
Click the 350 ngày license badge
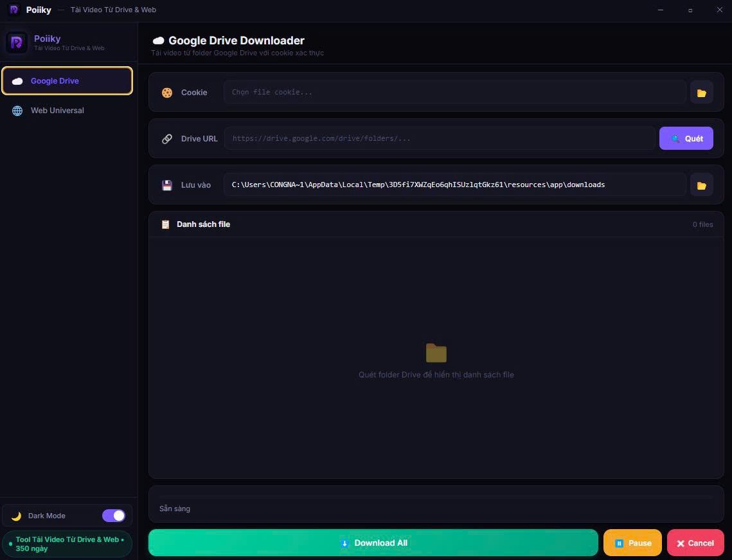coord(67,544)
